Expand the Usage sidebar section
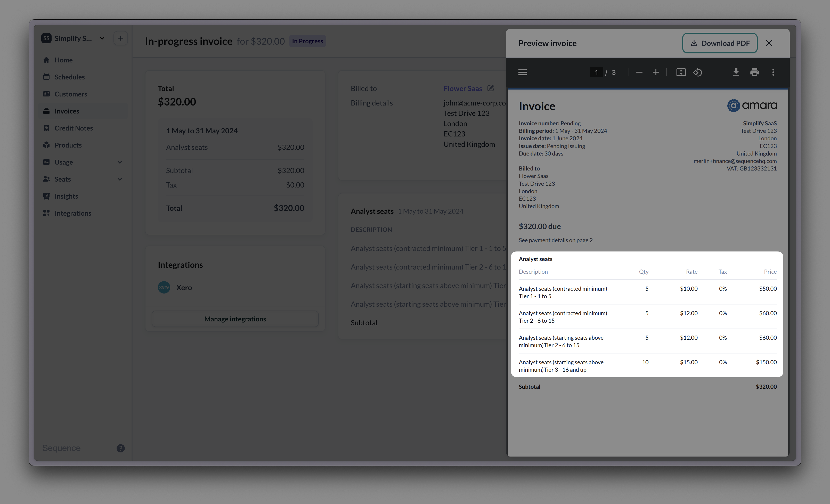Image resolution: width=830 pixels, height=504 pixels. [x=120, y=162]
